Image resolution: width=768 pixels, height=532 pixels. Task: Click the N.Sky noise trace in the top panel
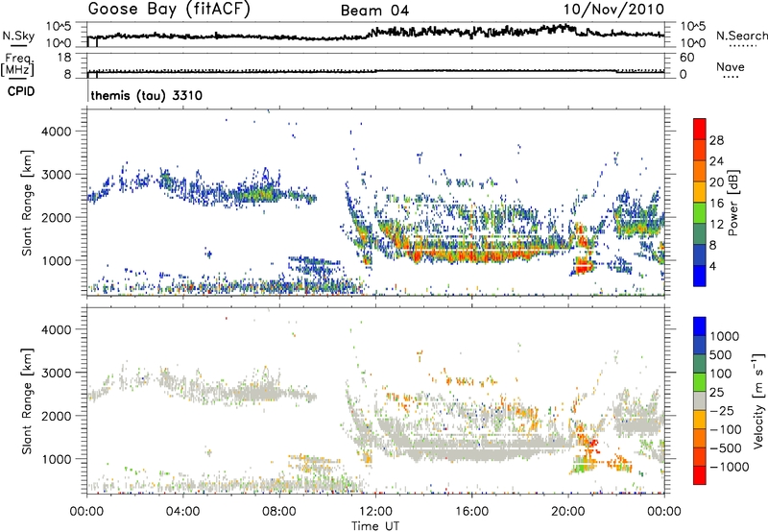375,34
